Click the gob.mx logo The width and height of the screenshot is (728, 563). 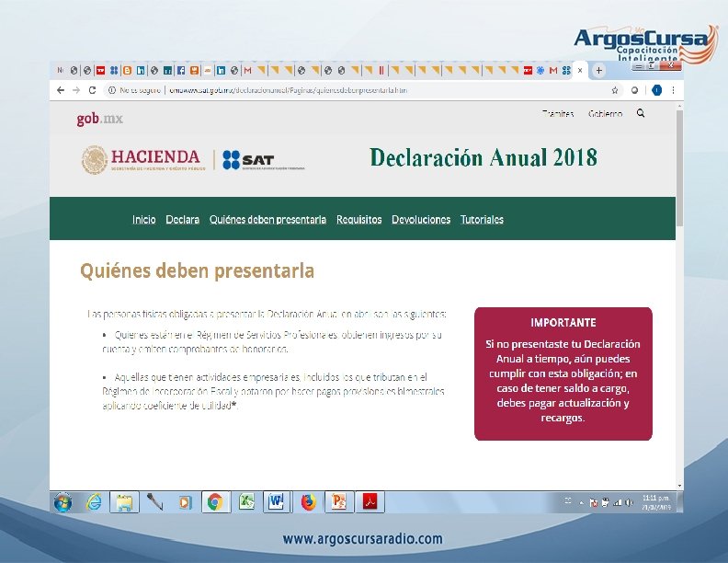click(x=100, y=119)
